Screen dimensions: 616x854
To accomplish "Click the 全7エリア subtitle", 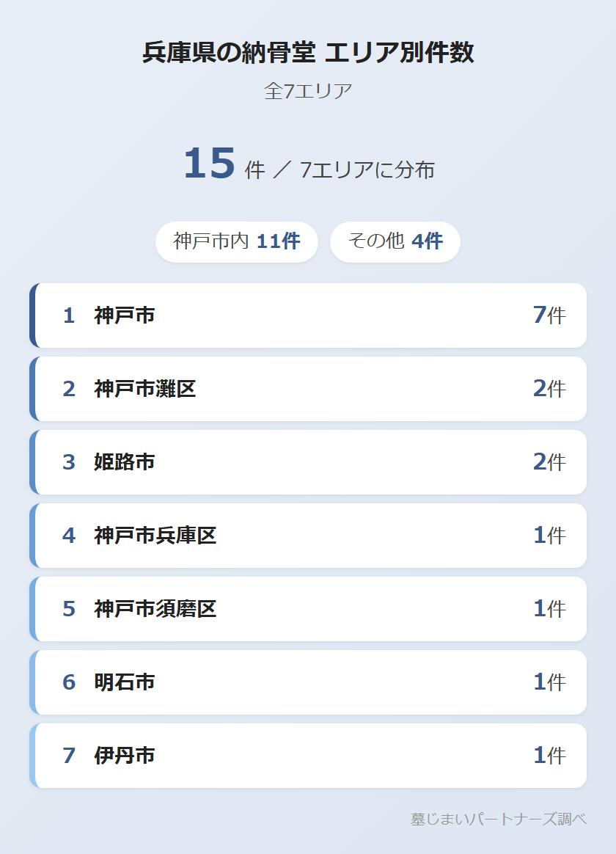I will (x=308, y=91).
